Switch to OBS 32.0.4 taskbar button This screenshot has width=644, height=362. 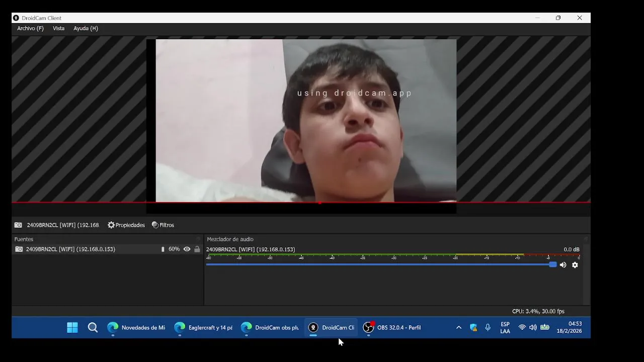tap(392, 328)
